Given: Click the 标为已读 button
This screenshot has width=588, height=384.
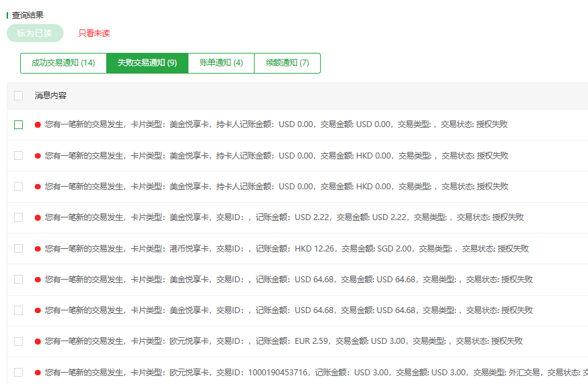Looking at the screenshot, I should (35, 33).
